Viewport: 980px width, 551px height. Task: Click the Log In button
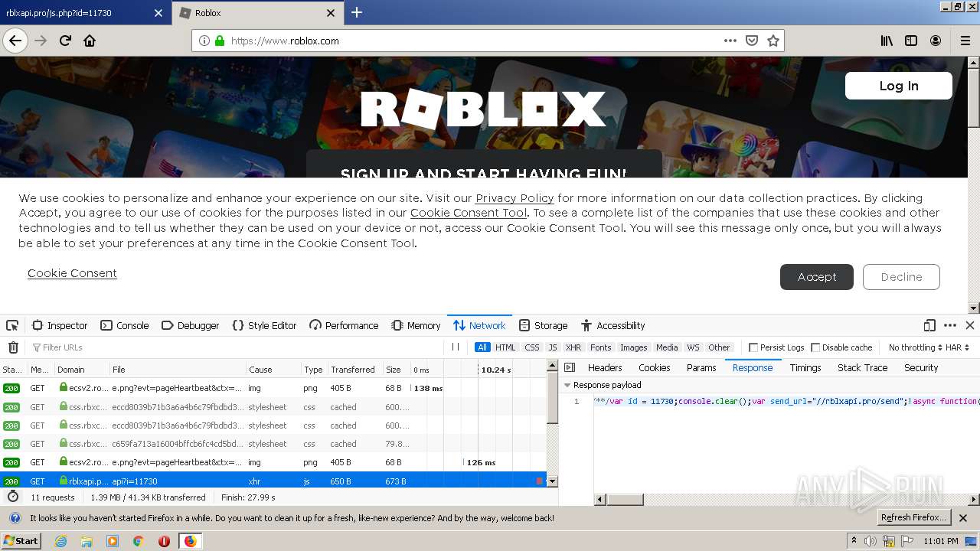899,86
